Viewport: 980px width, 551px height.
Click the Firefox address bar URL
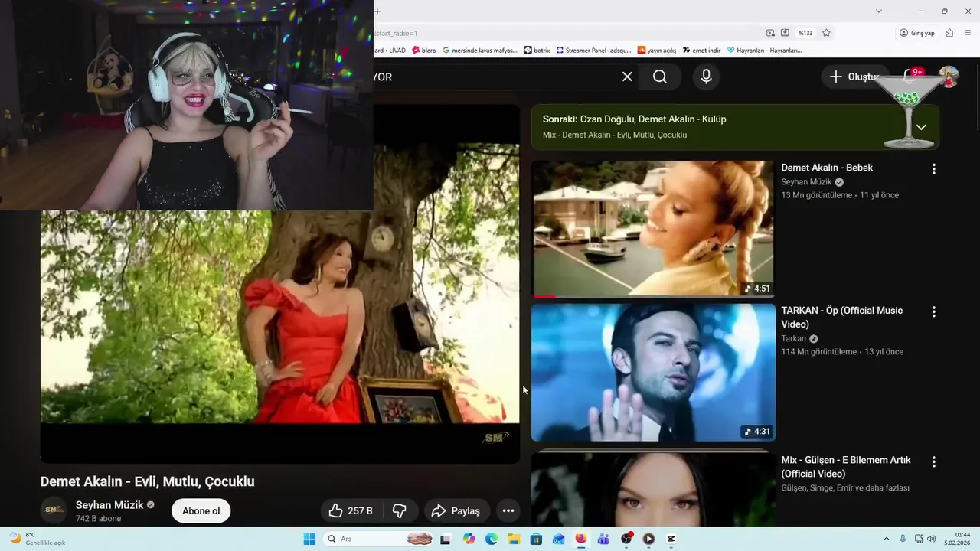[567, 33]
